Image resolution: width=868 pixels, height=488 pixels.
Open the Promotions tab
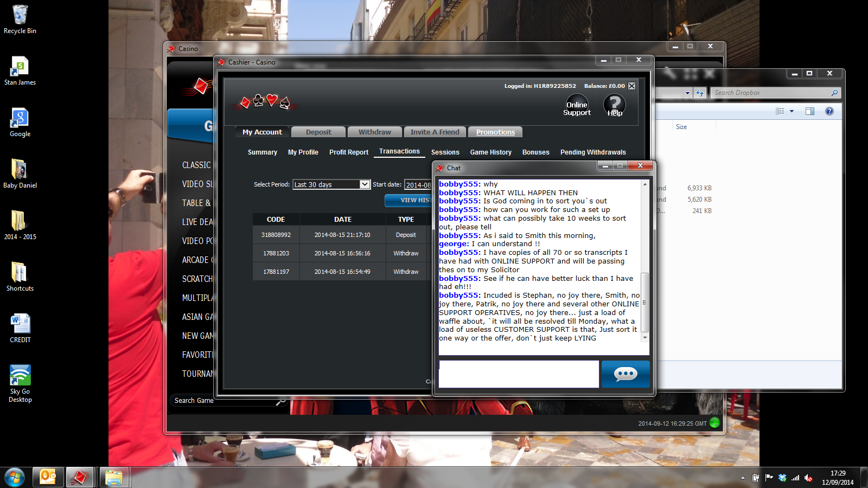[495, 132]
